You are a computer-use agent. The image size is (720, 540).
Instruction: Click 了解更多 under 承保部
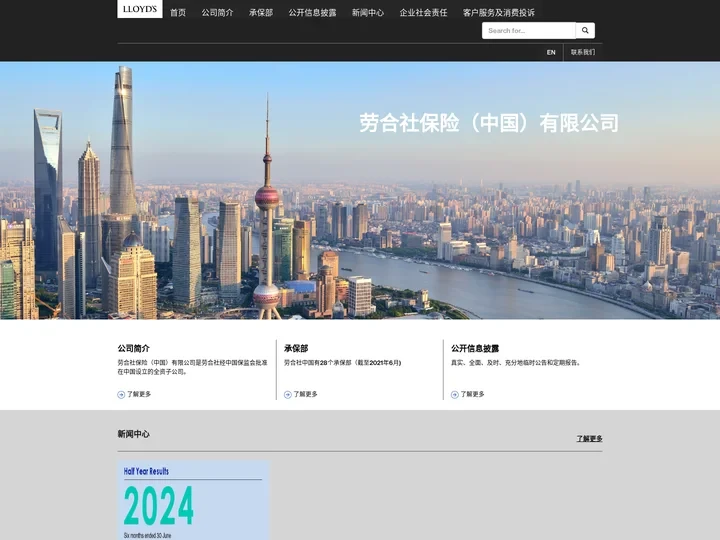point(305,394)
